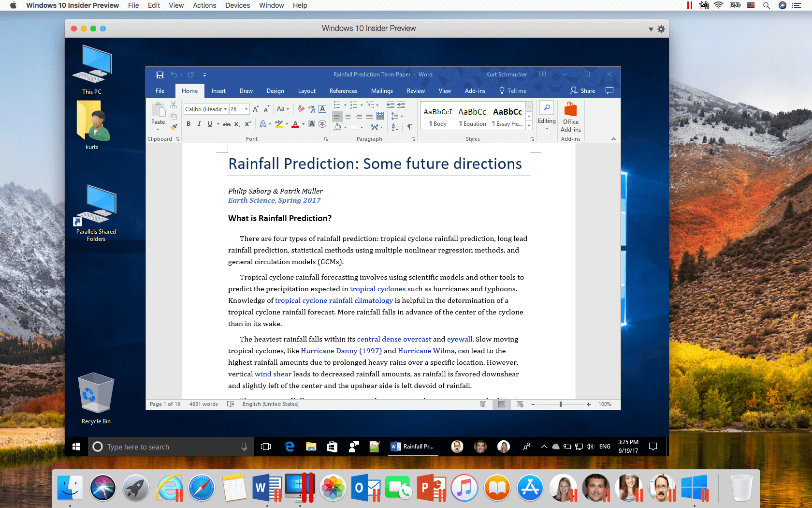Screen dimensions: 812x508
Task: Open Paste options dropdown arrow
Action: (x=158, y=129)
